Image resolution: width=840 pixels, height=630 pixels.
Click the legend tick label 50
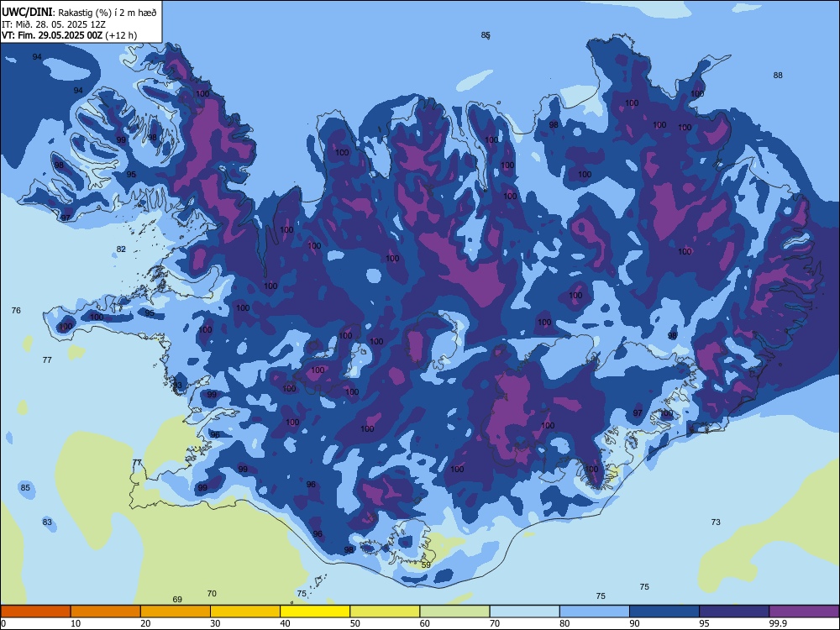click(x=354, y=623)
